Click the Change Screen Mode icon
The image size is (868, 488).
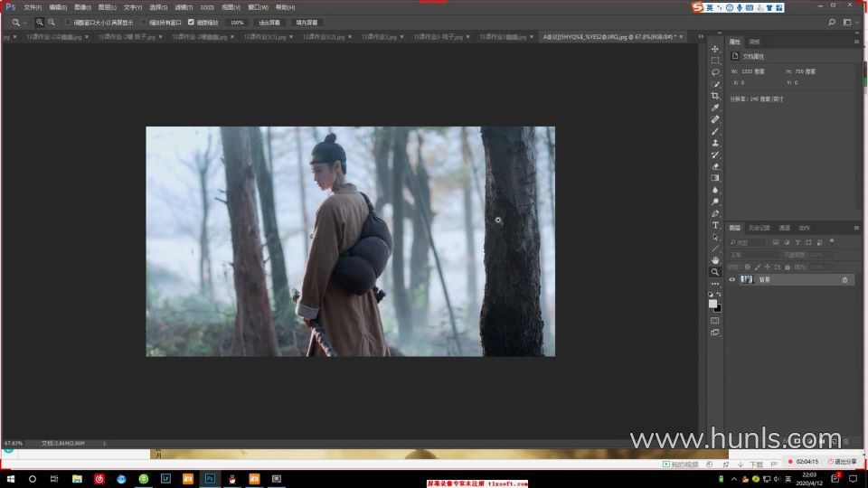[715, 333]
